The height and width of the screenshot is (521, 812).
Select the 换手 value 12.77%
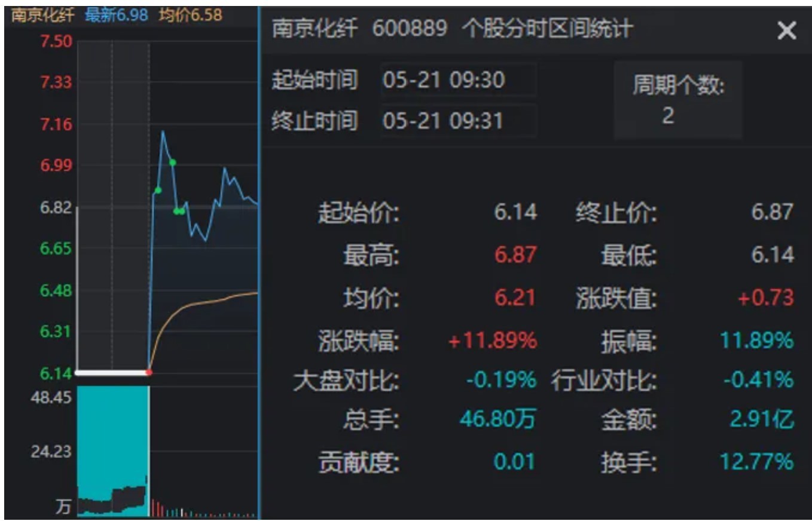click(757, 461)
